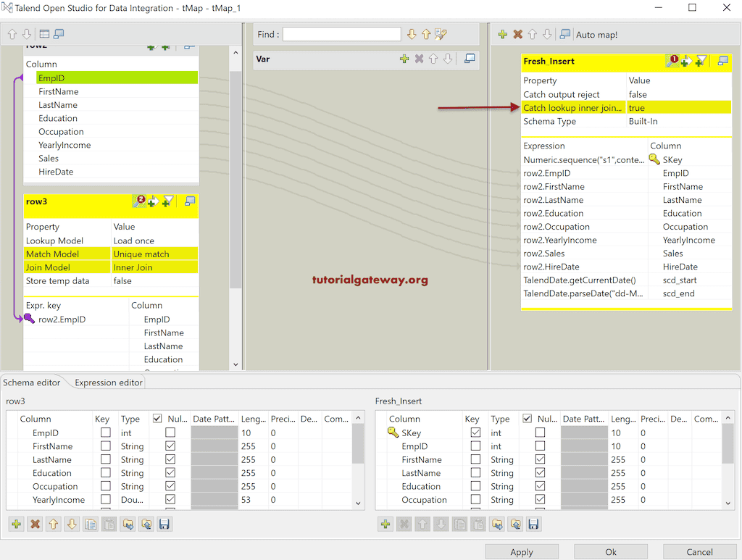The width and height of the screenshot is (742, 560).
Task: Click the tMap settings icon on row3 header
Action: coord(190,201)
